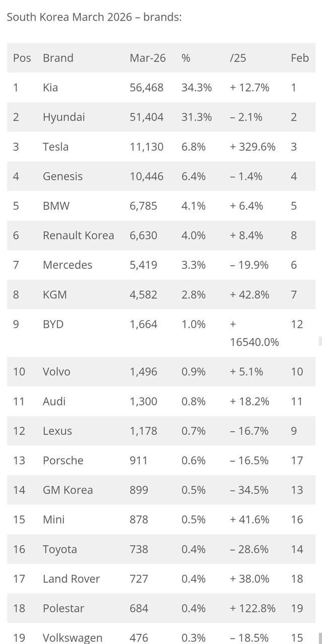Select Renault Korea in the table
322x644 pixels.
point(78,235)
